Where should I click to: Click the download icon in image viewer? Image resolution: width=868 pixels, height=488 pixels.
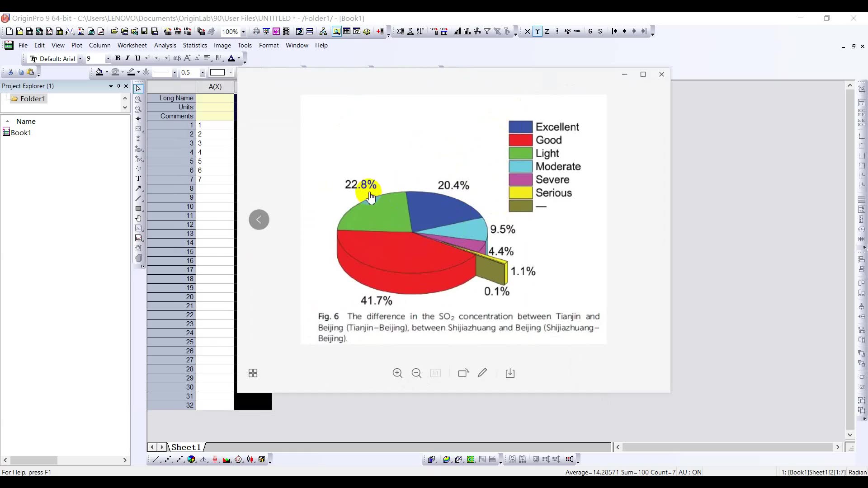point(510,373)
